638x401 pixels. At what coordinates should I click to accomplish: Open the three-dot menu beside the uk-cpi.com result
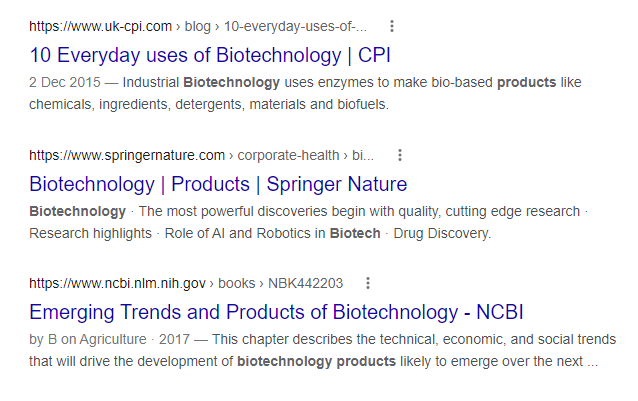point(392,25)
